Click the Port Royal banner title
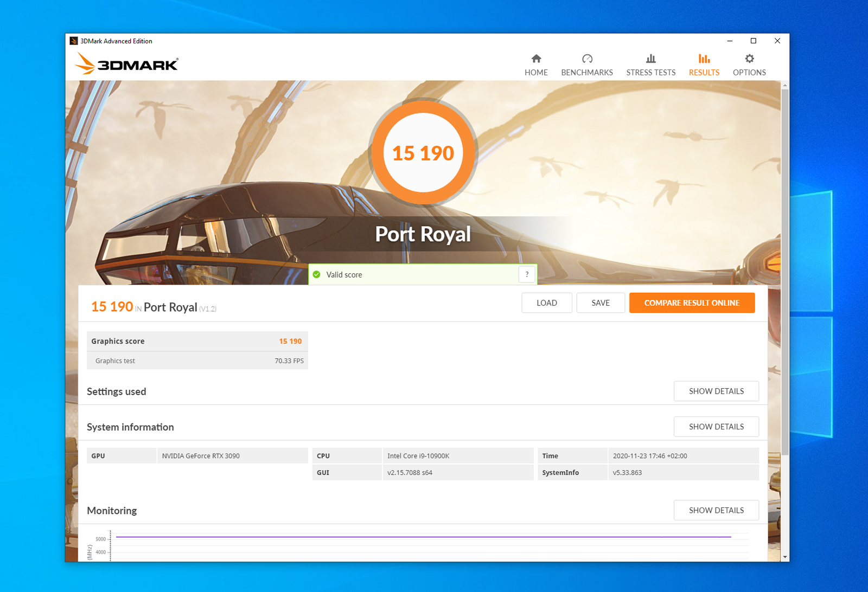The width and height of the screenshot is (868, 592). click(423, 234)
